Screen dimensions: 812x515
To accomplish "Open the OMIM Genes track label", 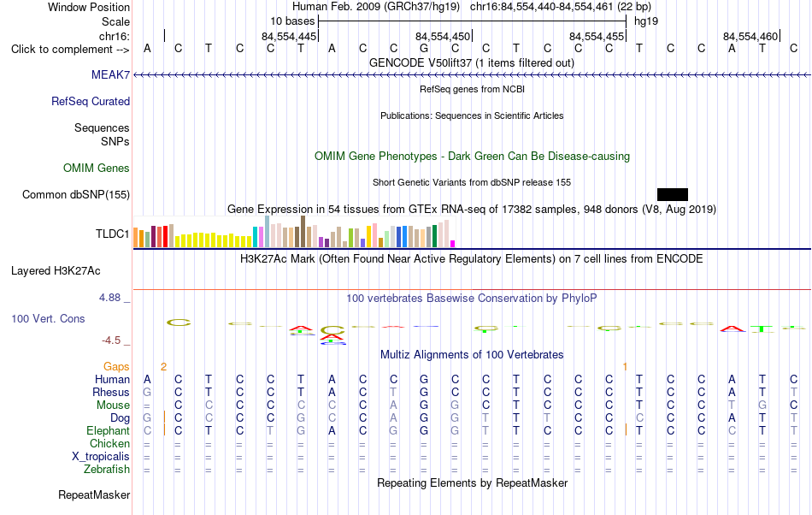I will (97, 168).
